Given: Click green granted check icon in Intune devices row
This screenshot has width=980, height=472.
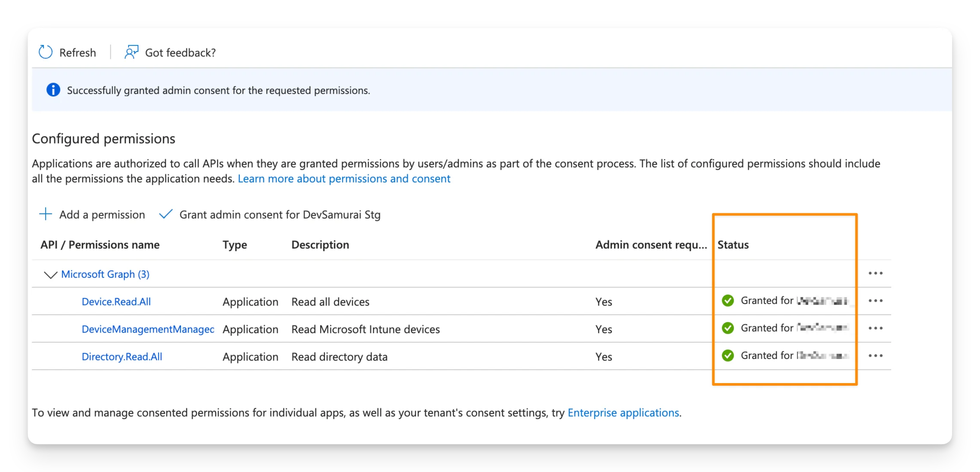Looking at the screenshot, I should pyautogui.click(x=728, y=328).
